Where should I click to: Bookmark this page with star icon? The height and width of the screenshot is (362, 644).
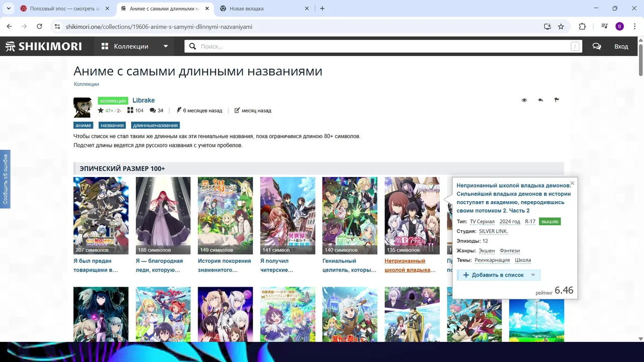[561, 27]
